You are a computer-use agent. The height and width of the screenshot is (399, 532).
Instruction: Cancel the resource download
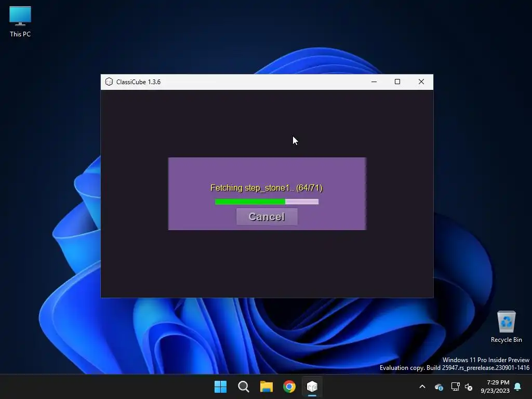(267, 217)
